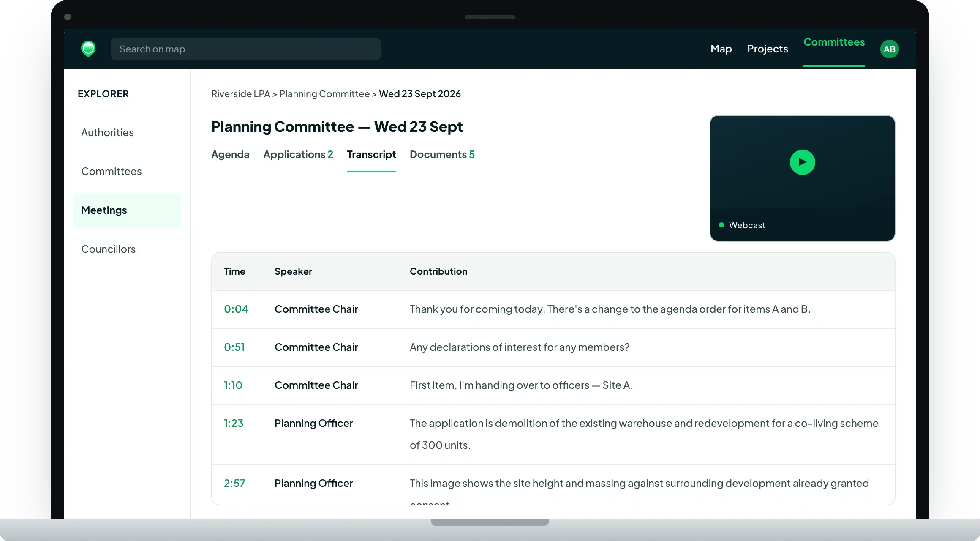Click the 'Any declarations of interest' contribution
Viewport: 980px width, 541px height.
(520, 347)
